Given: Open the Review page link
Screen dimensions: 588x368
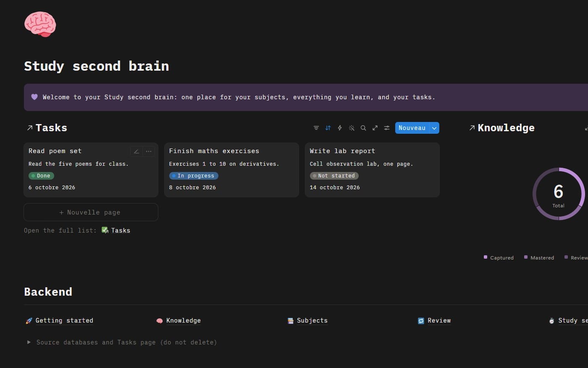Looking at the screenshot, I should coord(439,320).
